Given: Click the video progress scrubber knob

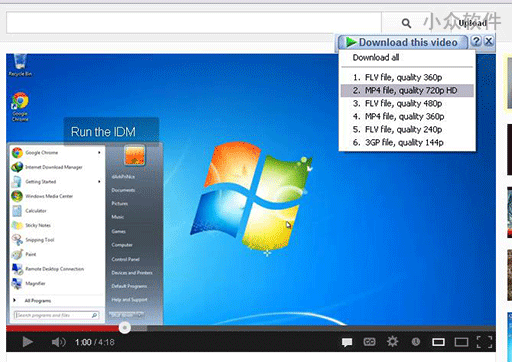Looking at the screenshot, I should tap(125, 328).
